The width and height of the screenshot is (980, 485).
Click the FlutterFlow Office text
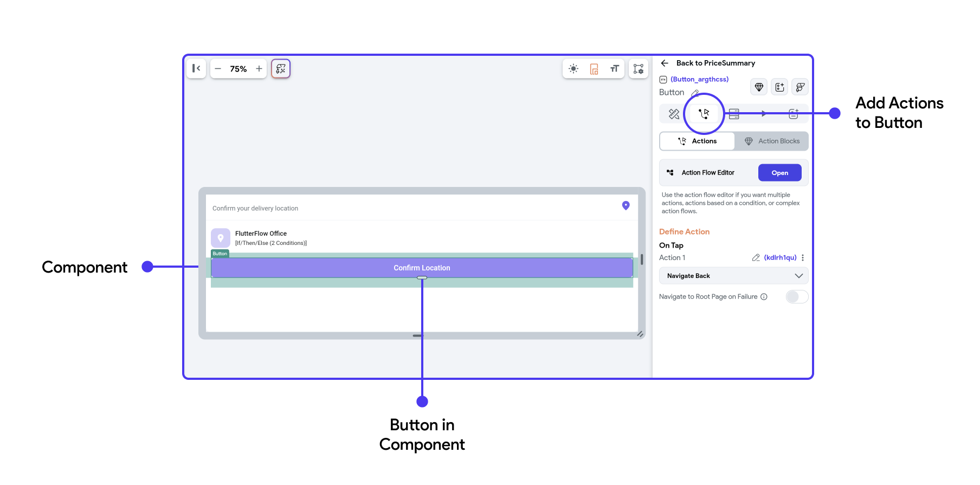coord(261,234)
